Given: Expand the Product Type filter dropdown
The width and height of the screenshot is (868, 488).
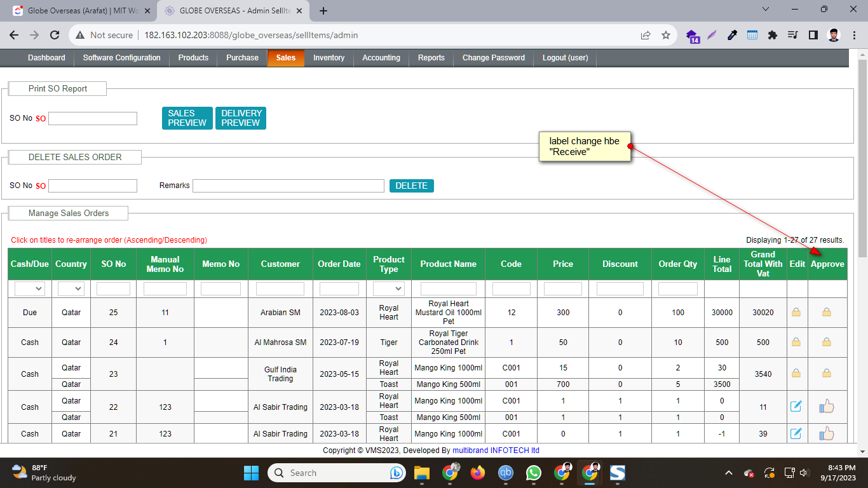Looking at the screenshot, I should click(389, 288).
